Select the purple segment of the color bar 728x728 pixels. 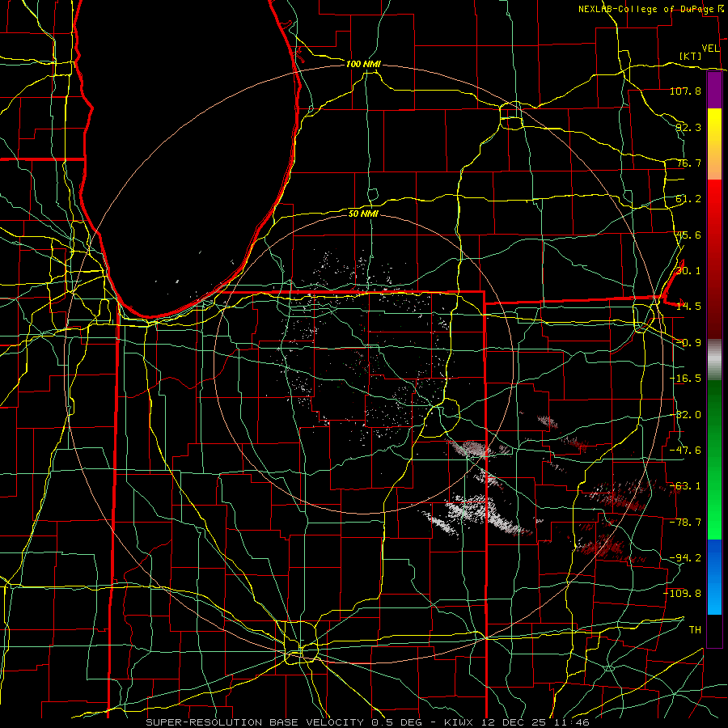714,91
